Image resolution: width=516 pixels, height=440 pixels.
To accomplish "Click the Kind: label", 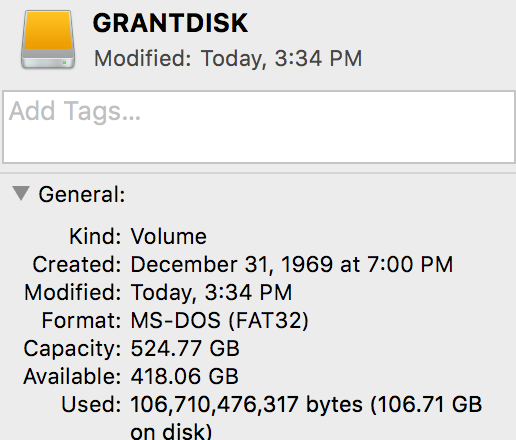I will (x=95, y=236).
